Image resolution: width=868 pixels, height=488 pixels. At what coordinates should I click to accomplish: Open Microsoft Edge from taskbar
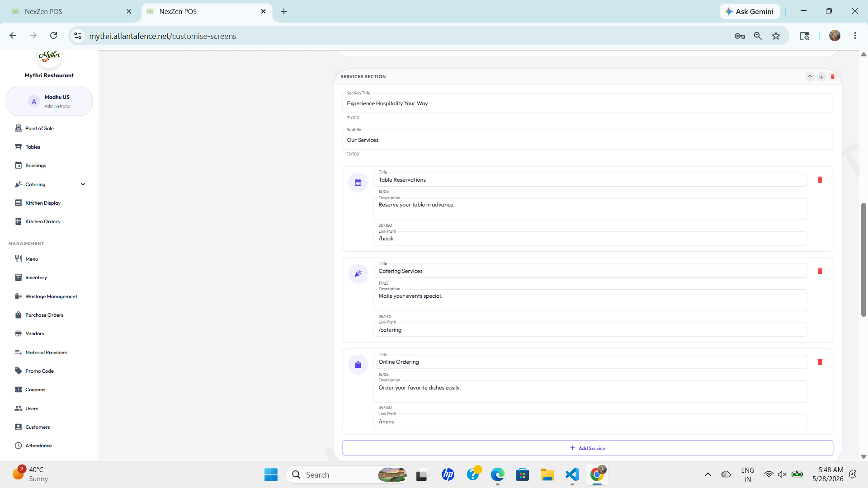click(x=498, y=474)
